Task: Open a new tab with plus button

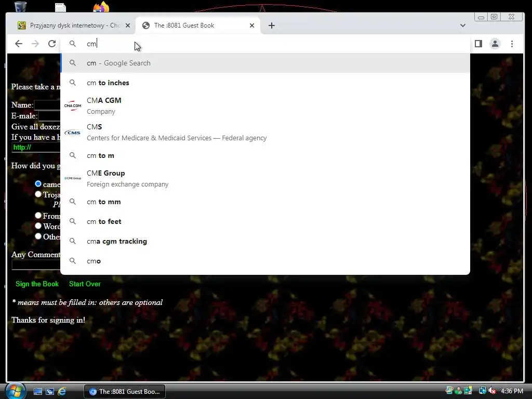Action: point(271,25)
